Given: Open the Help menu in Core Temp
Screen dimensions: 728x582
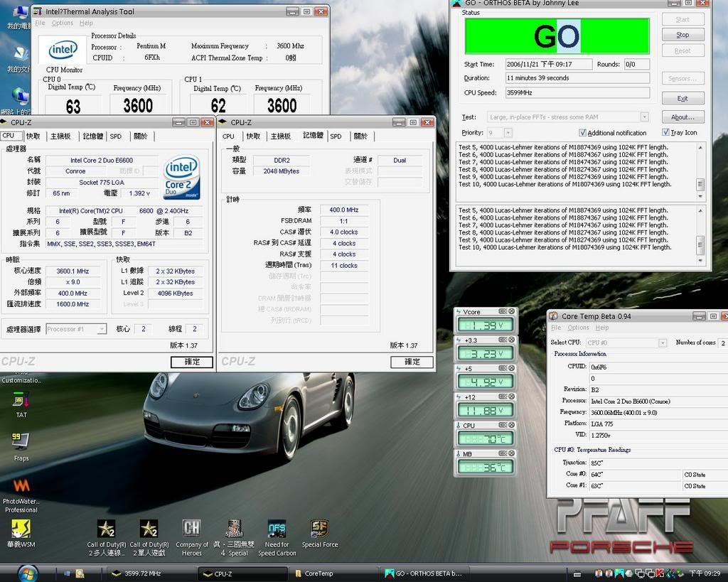Looking at the screenshot, I should (x=601, y=327).
